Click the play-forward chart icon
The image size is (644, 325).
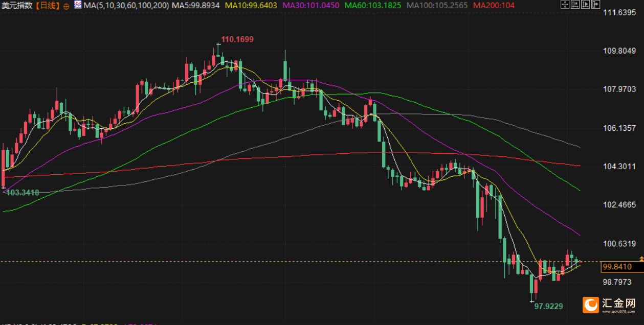click(585, 5)
